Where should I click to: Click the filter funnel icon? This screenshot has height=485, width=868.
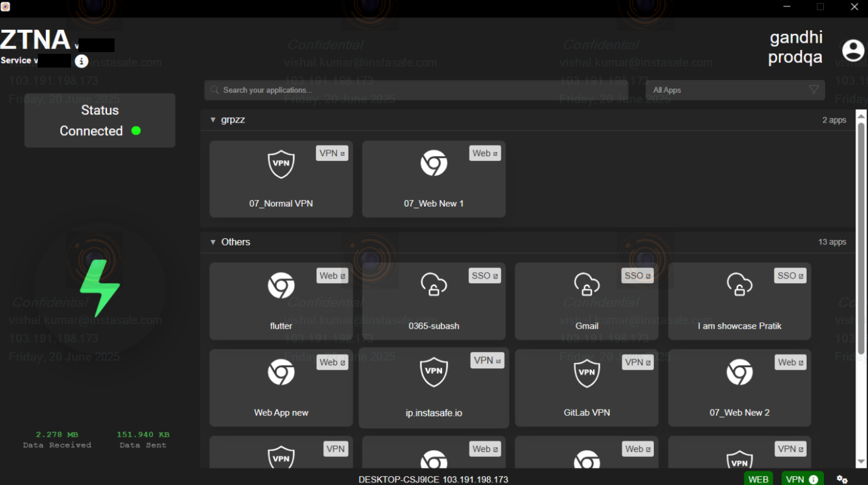point(814,90)
